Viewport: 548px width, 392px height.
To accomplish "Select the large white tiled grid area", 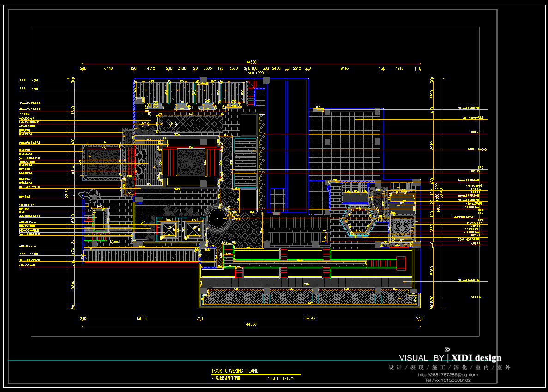I will (x=345, y=145).
